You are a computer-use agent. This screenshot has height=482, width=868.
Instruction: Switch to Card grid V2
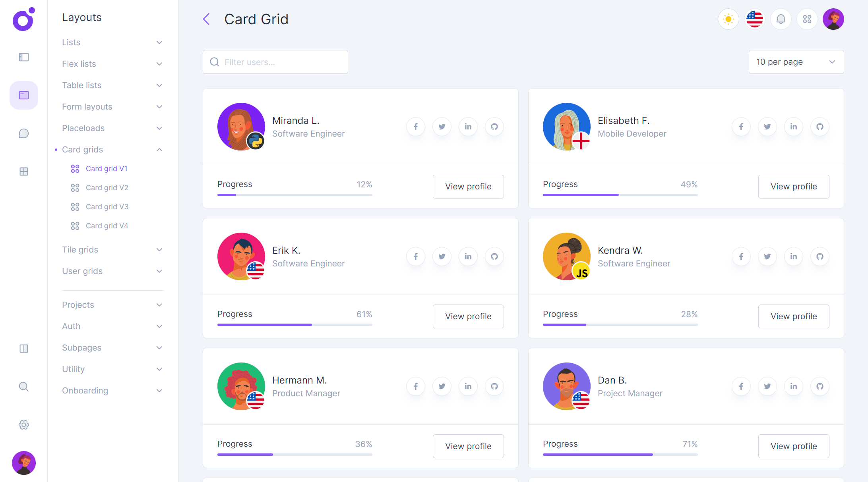[x=107, y=187]
